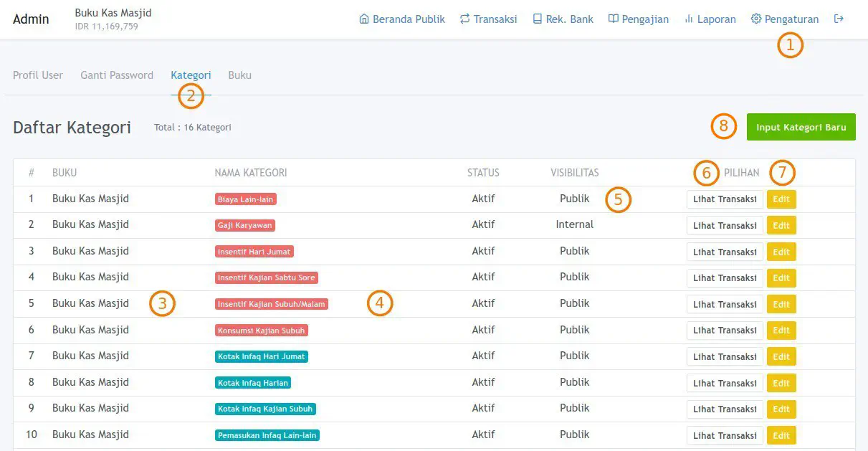Open Lihat Transaksi for Kotak Infaq Harian
This screenshot has height=451, width=868.
click(725, 383)
